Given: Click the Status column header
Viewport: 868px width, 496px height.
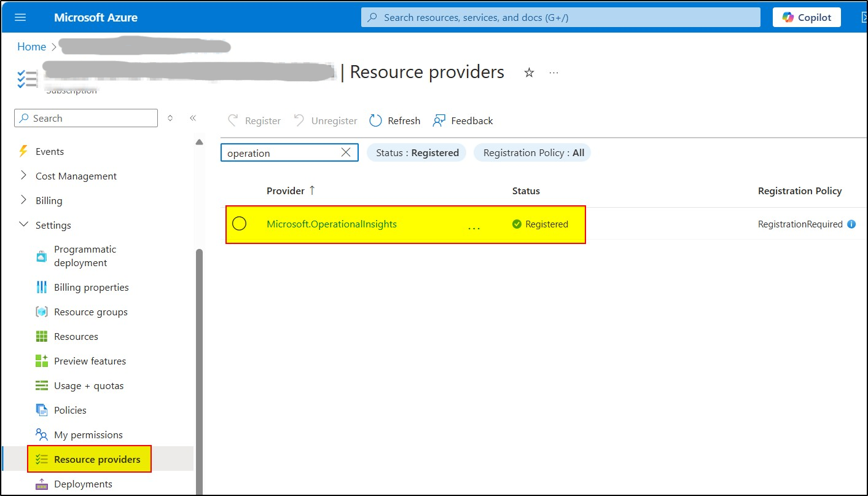Looking at the screenshot, I should pyautogui.click(x=526, y=191).
